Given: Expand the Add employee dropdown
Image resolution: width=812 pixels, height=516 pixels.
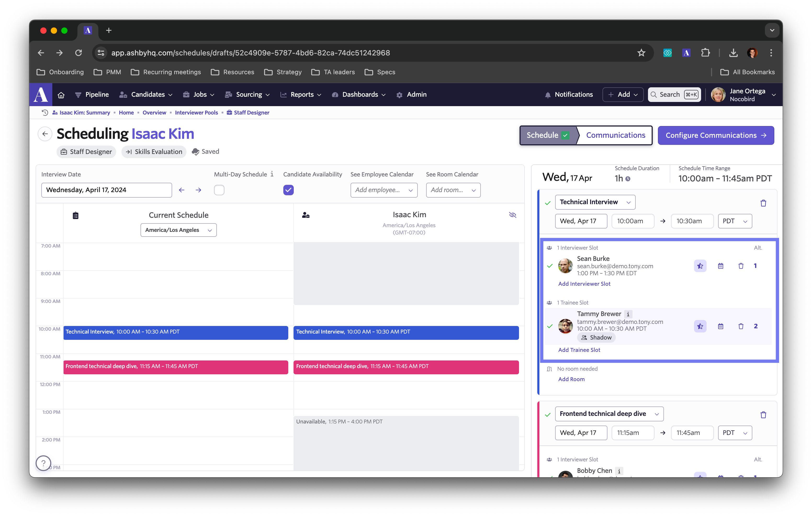Looking at the screenshot, I should [x=384, y=190].
